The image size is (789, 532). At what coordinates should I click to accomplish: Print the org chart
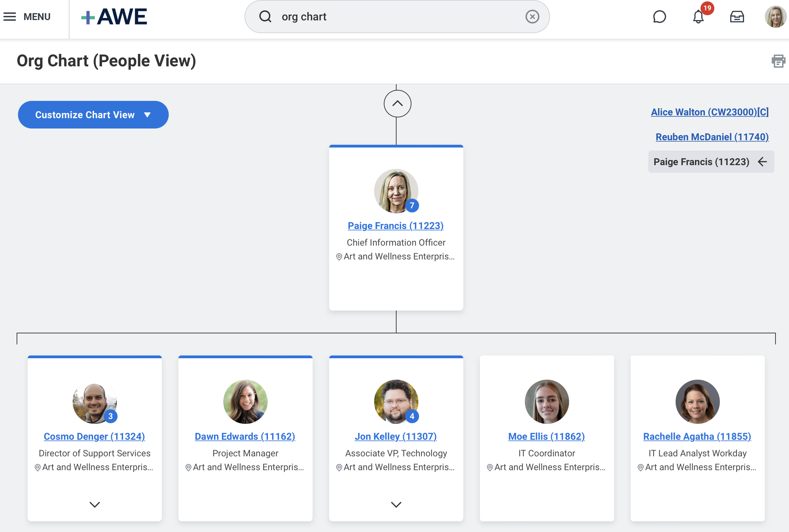coord(778,60)
